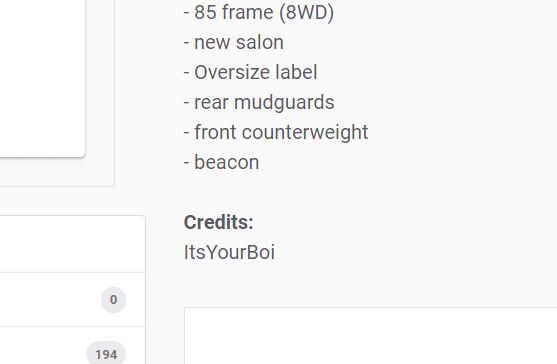Open the sidebar row with the 0 badge

[x=72, y=300]
